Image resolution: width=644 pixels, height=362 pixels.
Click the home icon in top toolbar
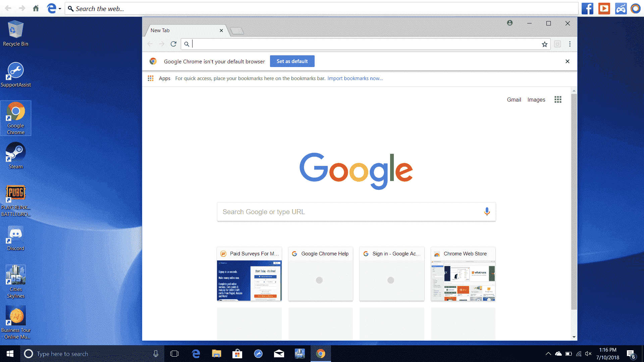(x=36, y=8)
